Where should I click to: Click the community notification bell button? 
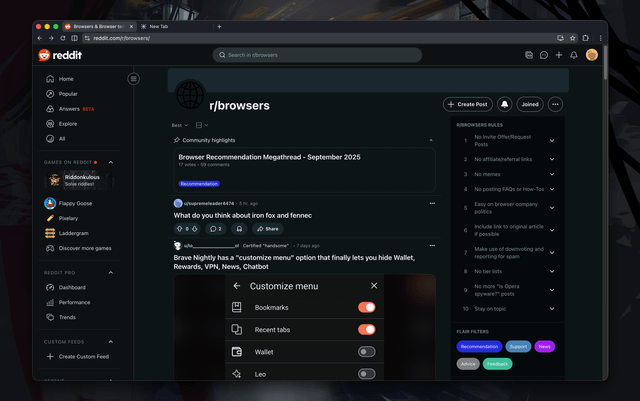pyautogui.click(x=504, y=104)
